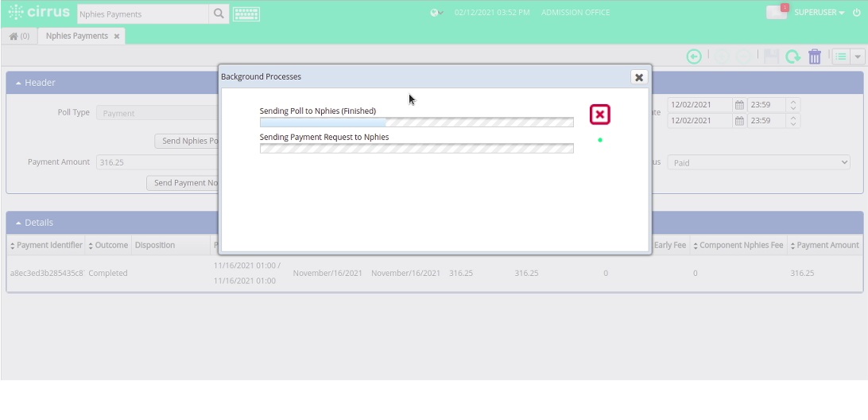Click the list view icon
The height and width of the screenshot is (420, 868).
(842, 56)
